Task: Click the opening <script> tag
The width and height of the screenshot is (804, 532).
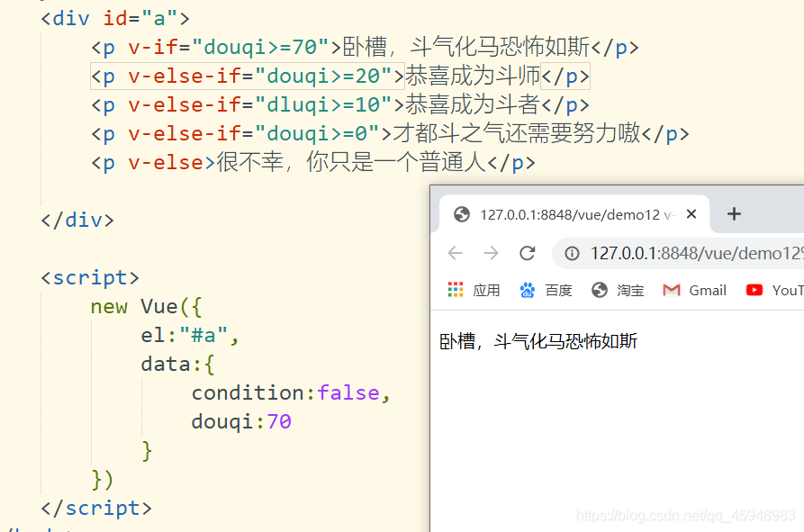Action: 90,278
